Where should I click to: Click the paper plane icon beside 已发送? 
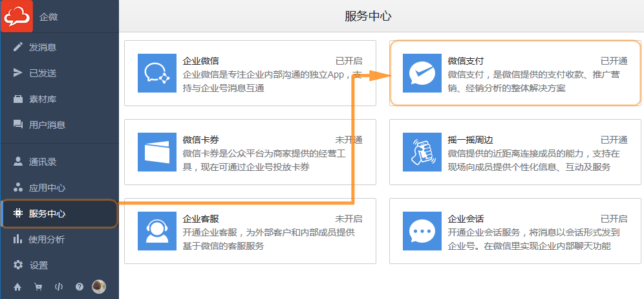click(17, 72)
